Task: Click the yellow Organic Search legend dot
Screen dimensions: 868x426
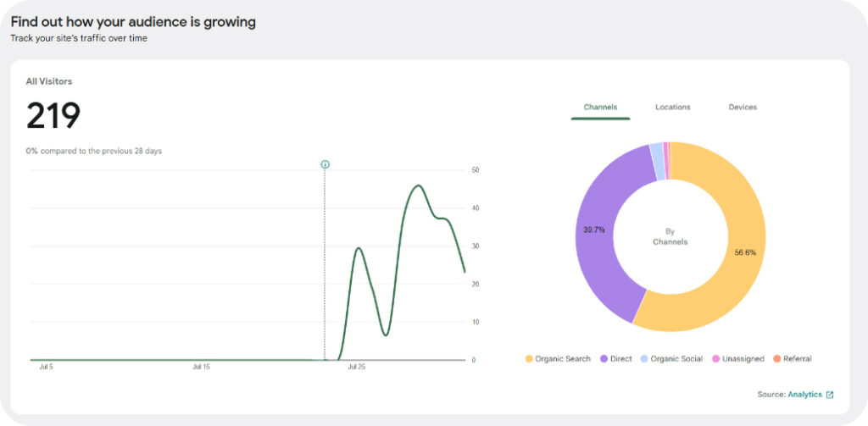Action: click(x=529, y=359)
